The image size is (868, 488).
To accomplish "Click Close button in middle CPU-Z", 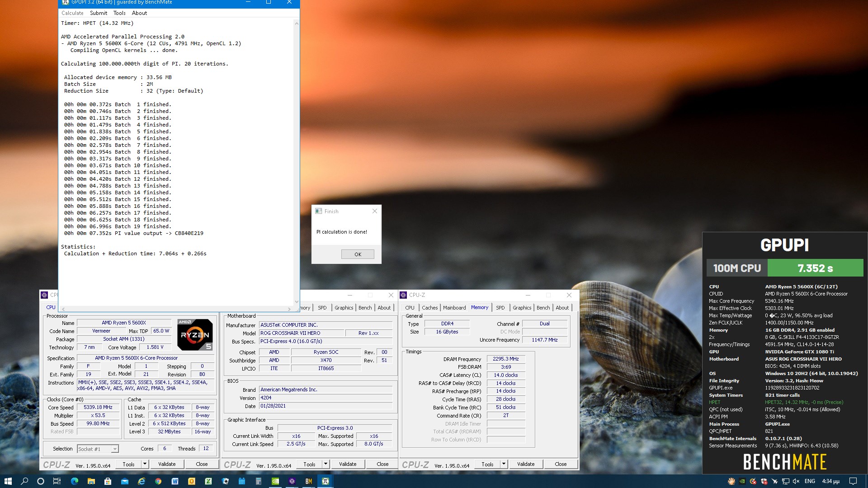I will (382, 464).
